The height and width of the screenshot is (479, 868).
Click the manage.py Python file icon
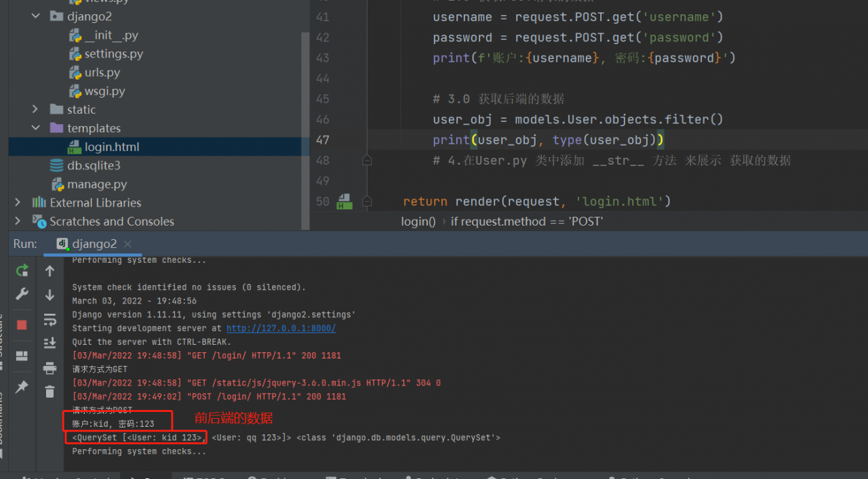pos(57,184)
